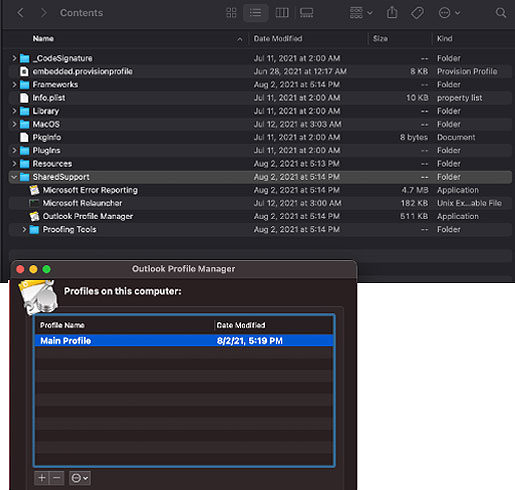This screenshot has height=490, width=515.
Task: Expand the Library folder
Action: (x=14, y=111)
